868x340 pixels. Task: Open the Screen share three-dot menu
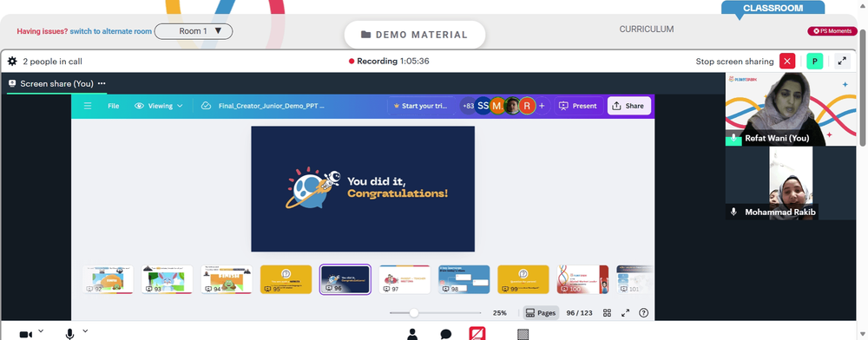click(x=102, y=83)
